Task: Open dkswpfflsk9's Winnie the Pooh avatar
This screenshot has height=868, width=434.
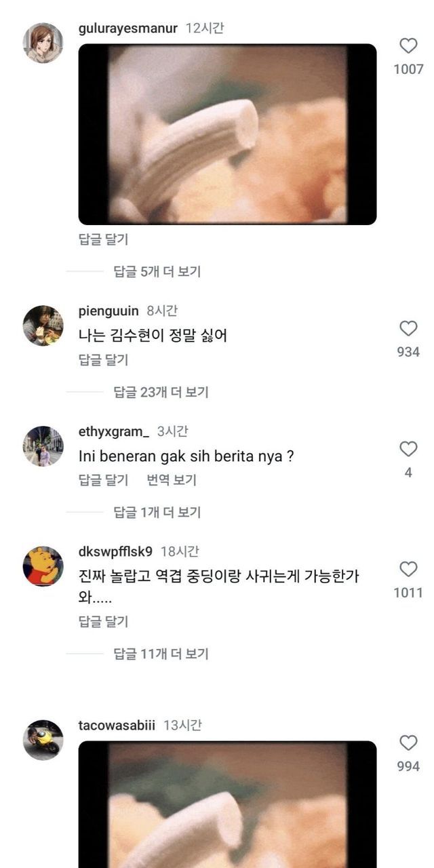Action: pos(43,566)
